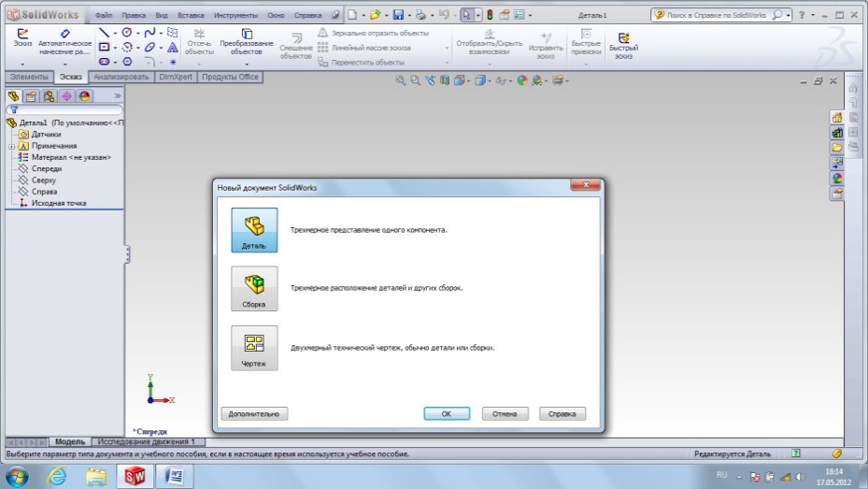Switch to the Продукты Office tab
This screenshot has height=489, width=868.
[230, 77]
